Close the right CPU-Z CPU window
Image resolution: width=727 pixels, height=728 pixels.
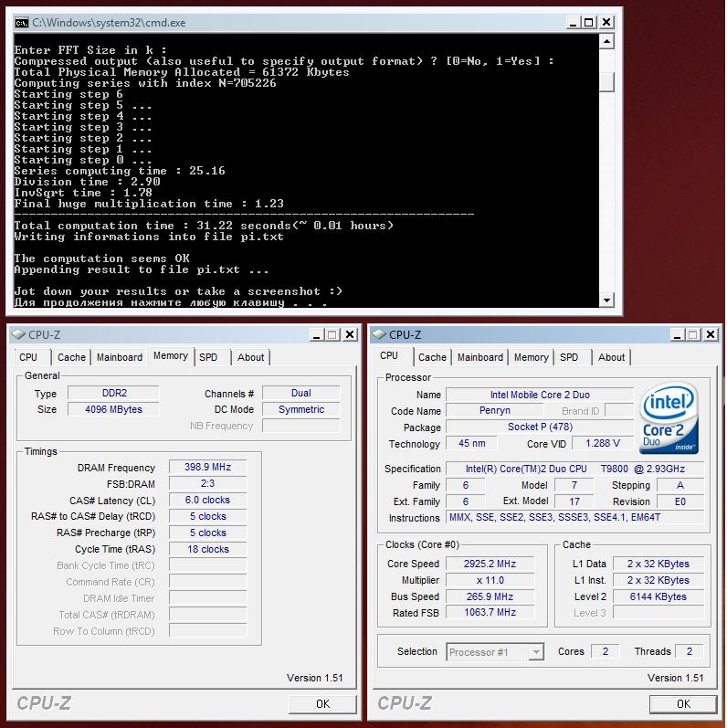(711, 334)
